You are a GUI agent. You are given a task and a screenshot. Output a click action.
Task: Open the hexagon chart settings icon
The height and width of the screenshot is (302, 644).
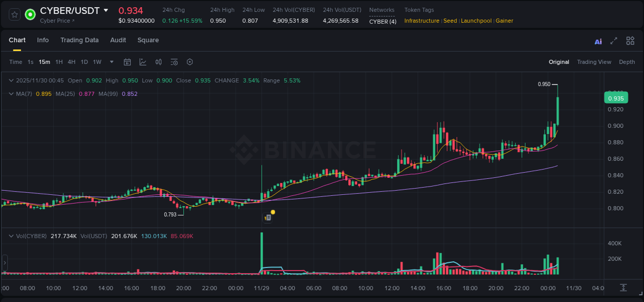click(190, 62)
